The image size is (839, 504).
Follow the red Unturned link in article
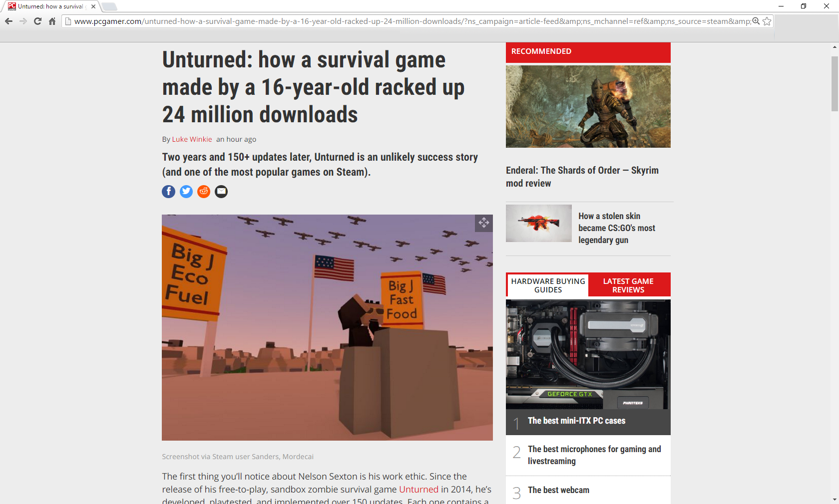point(419,490)
